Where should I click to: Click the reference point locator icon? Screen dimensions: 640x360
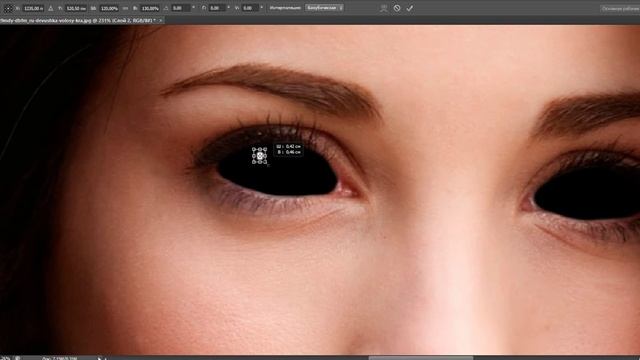coord(8,8)
